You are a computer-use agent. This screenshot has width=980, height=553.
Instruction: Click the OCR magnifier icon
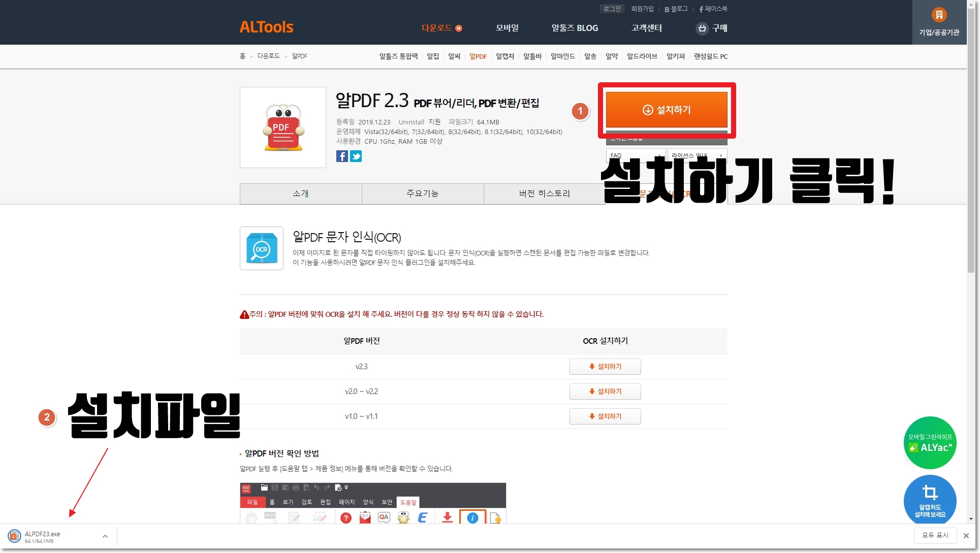(262, 248)
